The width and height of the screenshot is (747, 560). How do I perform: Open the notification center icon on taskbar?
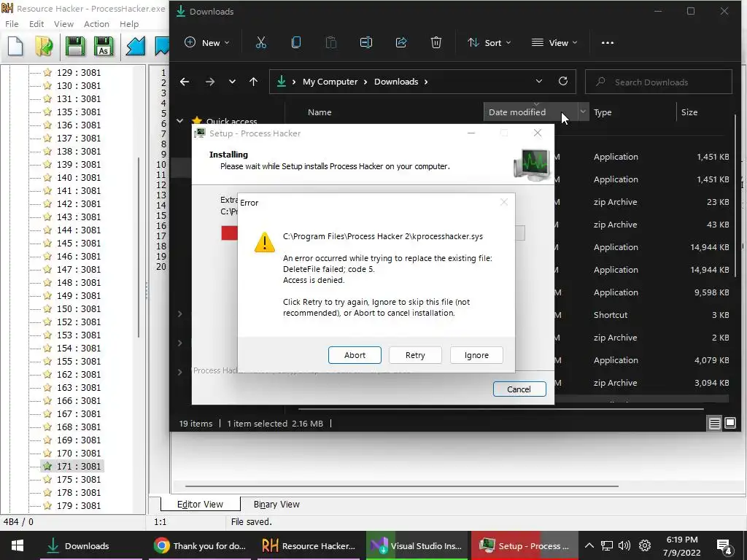point(724,547)
